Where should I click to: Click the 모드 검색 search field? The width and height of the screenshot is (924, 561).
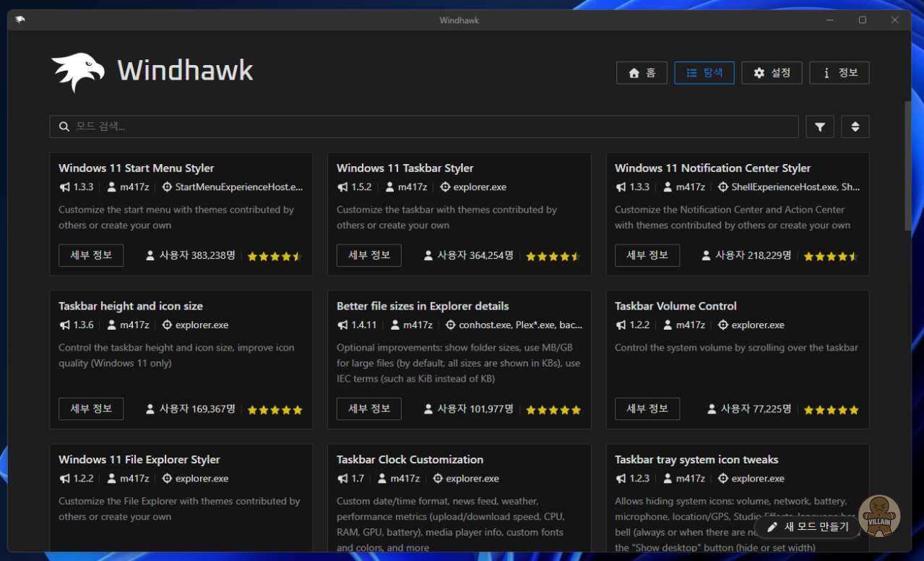point(426,127)
